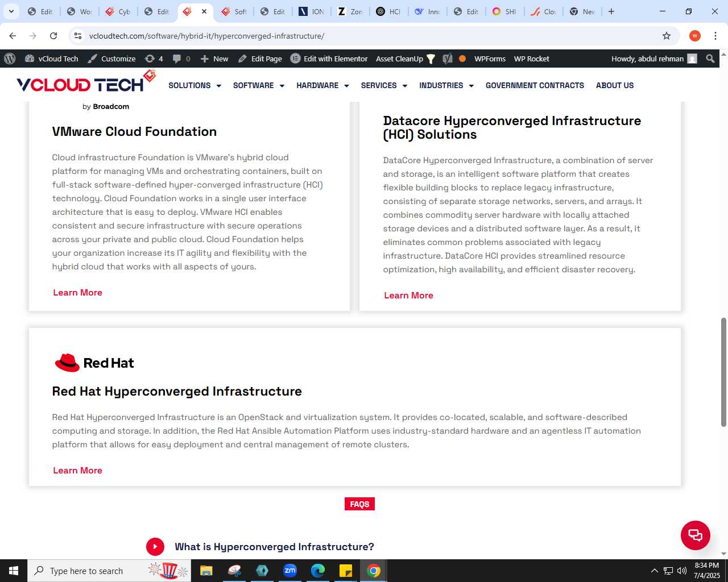The image size is (728, 582).
Task: Switch to the Soft browser tab
Action: click(x=234, y=11)
